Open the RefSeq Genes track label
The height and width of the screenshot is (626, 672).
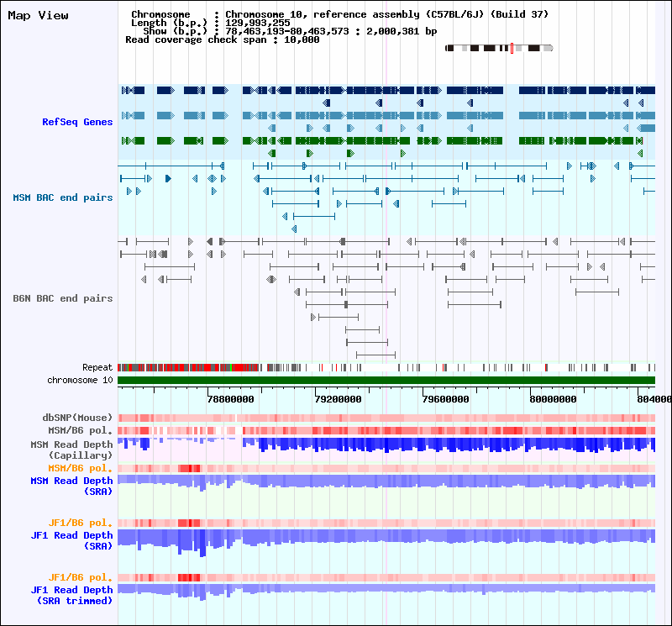[77, 122]
